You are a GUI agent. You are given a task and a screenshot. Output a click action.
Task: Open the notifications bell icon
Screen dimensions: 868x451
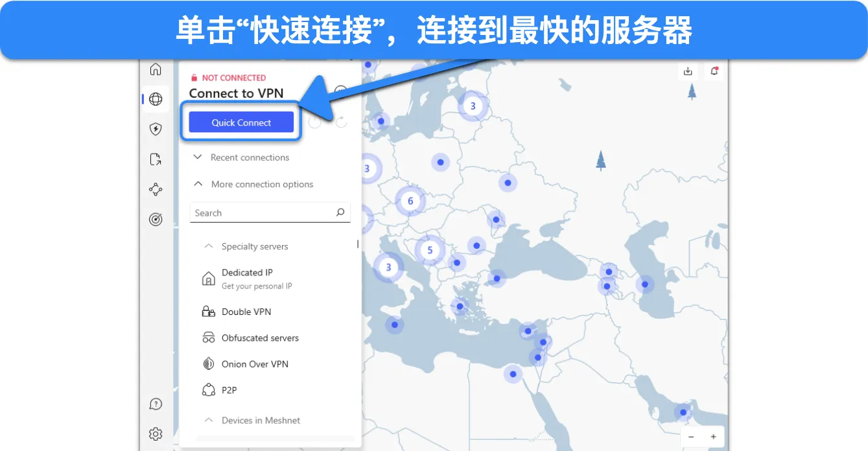pyautogui.click(x=714, y=71)
